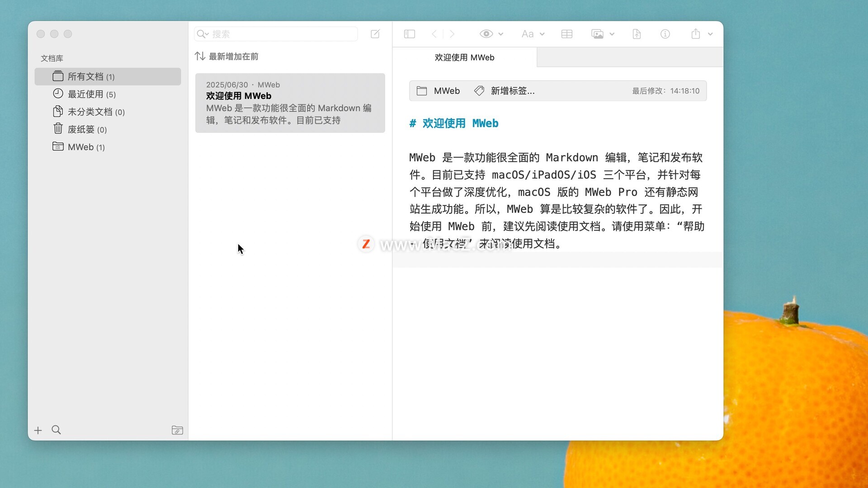Add new item with plus icon
The height and width of the screenshot is (488, 868).
point(38,430)
